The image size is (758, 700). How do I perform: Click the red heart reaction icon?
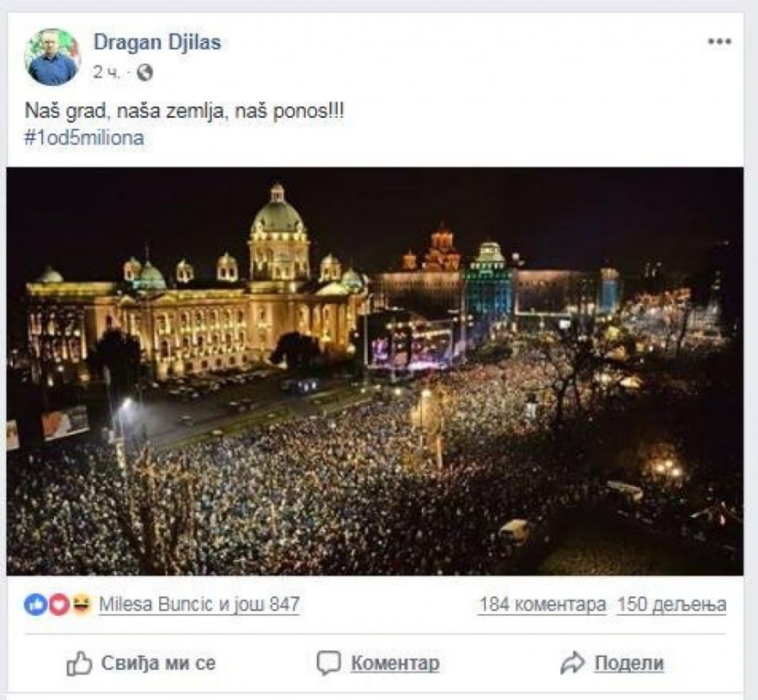tap(58, 604)
